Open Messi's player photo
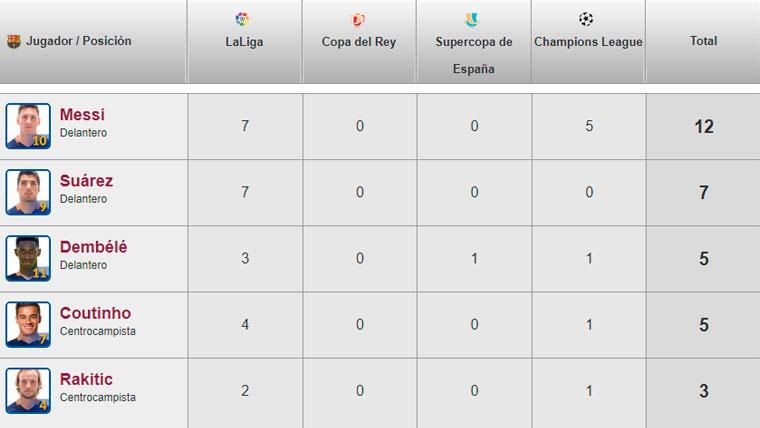This screenshot has width=760, height=428. pos(28,126)
